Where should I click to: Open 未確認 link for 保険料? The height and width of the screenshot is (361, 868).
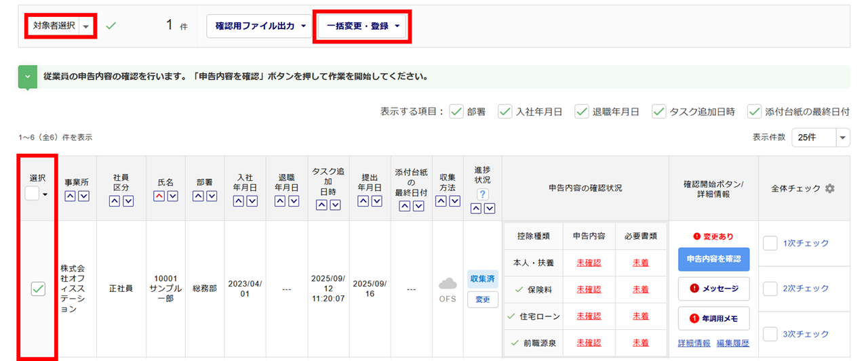pyautogui.click(x=589, y=289)
